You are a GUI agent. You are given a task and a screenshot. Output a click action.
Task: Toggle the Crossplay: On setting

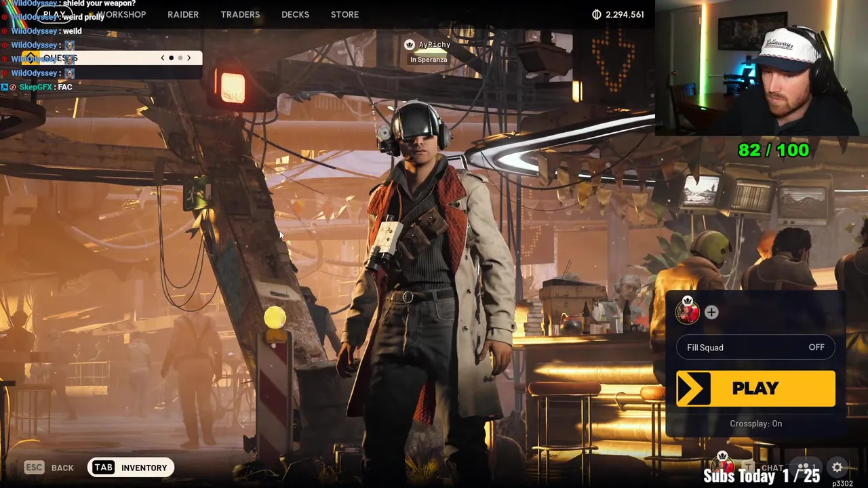coord(755,424)
